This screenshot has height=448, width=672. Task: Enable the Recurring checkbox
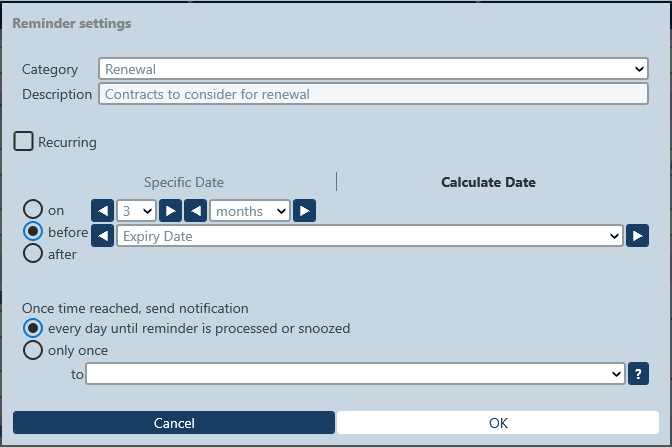pos(23,141)
